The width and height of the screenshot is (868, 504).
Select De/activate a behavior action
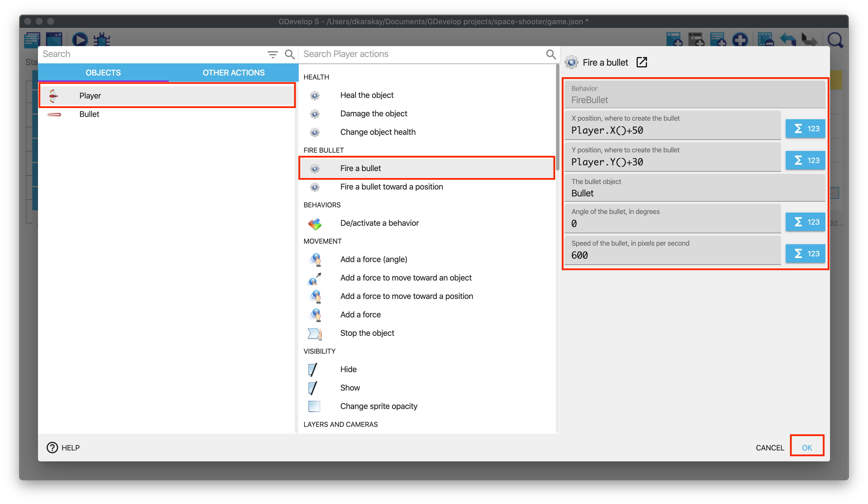(379, 223)
